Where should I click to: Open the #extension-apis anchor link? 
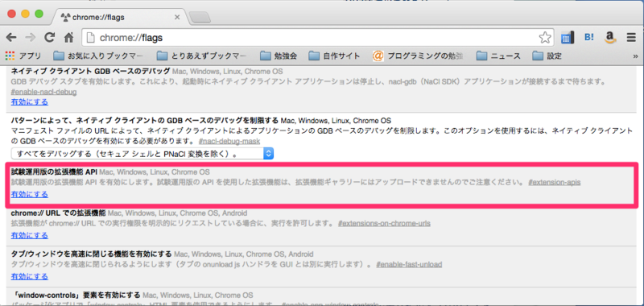tap(555, 182)
